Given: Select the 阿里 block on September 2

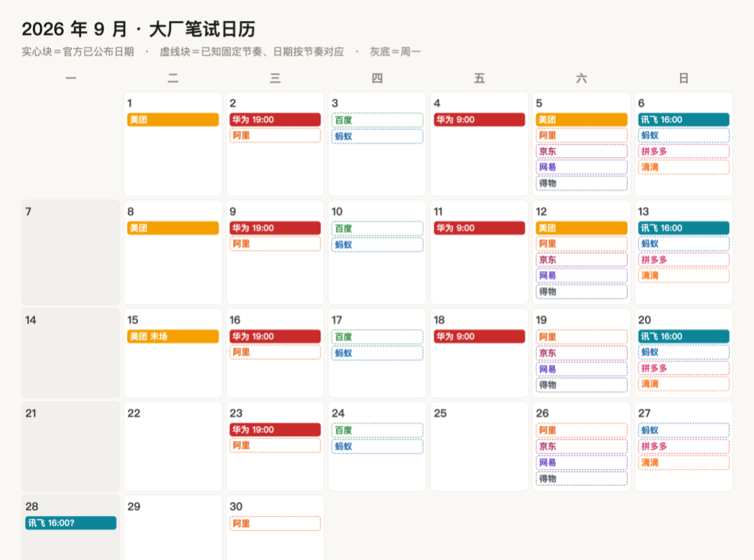Looking at the screenshot, I should coord(275,135).
